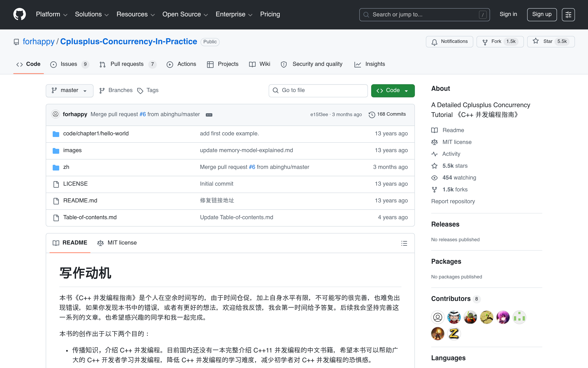This screenshot has width=588, height=368.
Task: Expand the Resources menu
Action: pyautogui.click(x=136, y=14)
